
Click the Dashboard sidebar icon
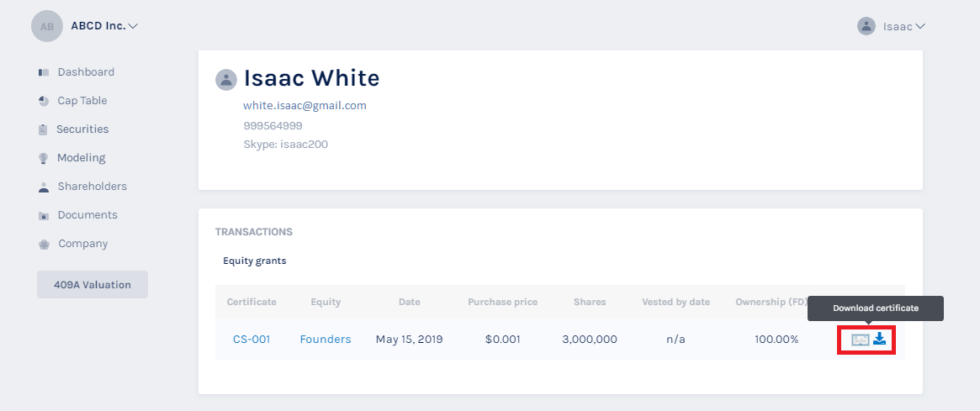[44, 72]
